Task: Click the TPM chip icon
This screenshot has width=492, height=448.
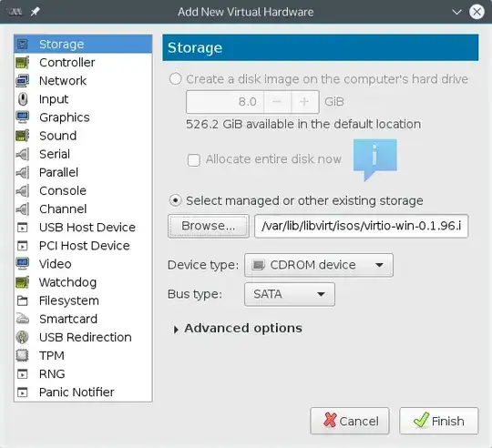Action: (22, 355)
